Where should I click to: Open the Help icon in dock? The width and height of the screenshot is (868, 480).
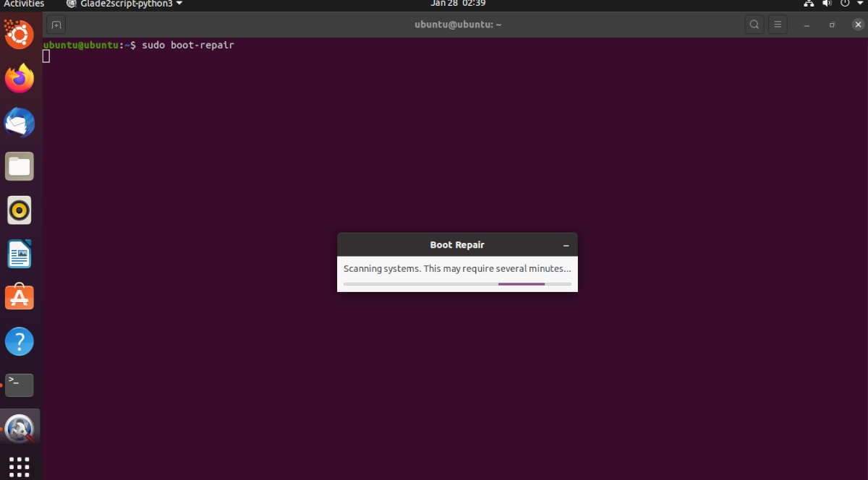pos(20,341)
